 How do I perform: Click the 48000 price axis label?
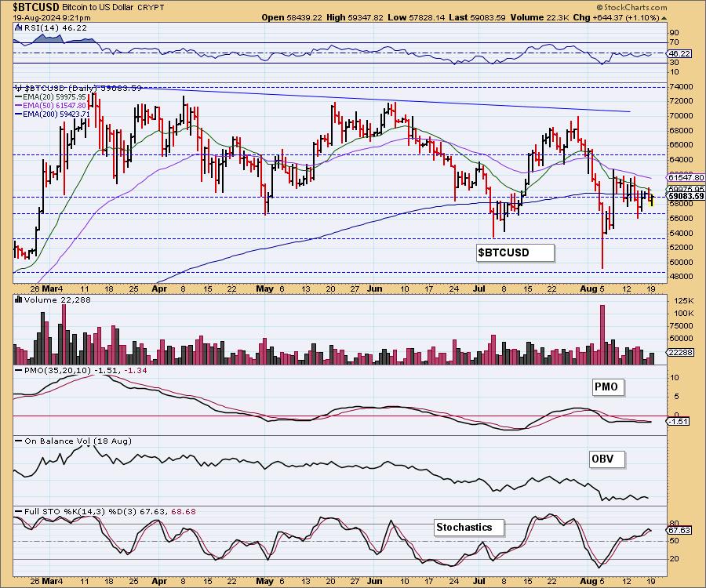tap(681, 276)
